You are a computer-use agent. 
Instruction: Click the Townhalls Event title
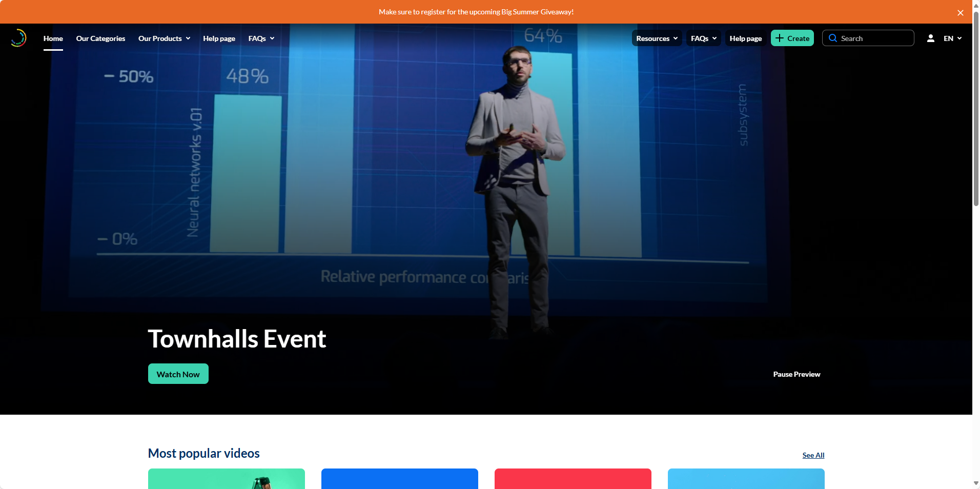(237, 339)
